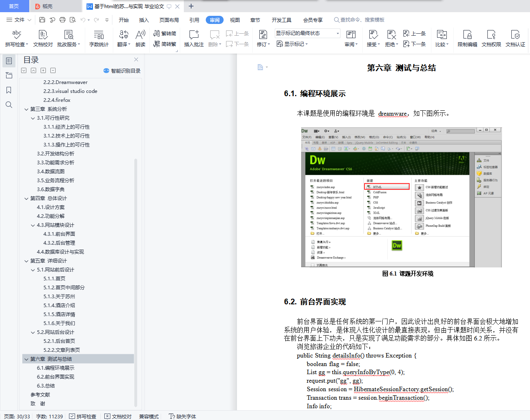The height and width of the screenshot is (420, 530).
Task: Open the chapter navigation sidebar icon
Action: (9, 75)
